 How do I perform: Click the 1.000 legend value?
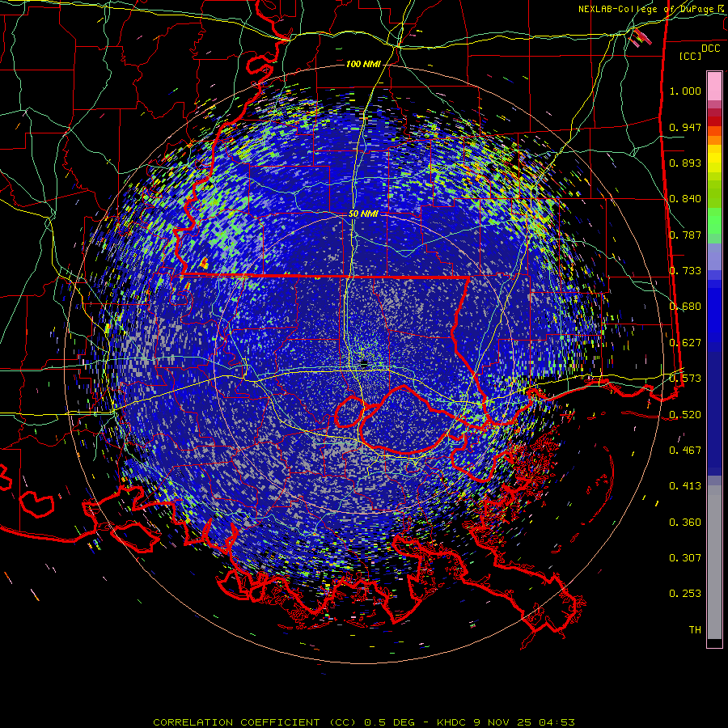point(685,91)
